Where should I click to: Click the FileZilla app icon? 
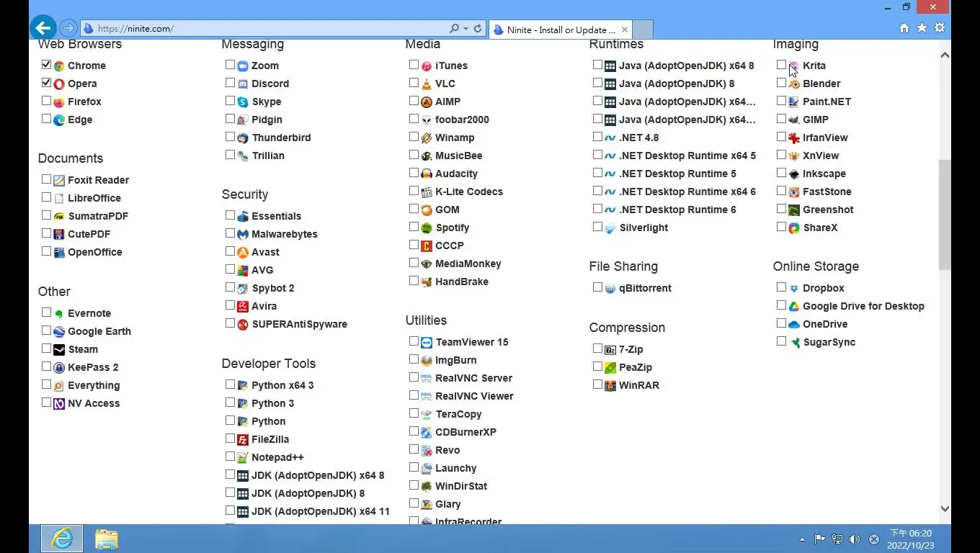(243, 439)
